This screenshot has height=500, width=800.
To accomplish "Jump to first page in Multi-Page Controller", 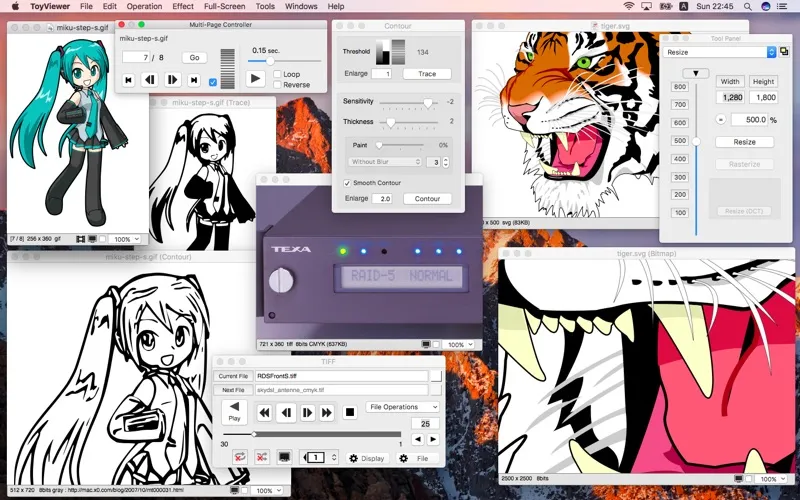I will 129,80.
